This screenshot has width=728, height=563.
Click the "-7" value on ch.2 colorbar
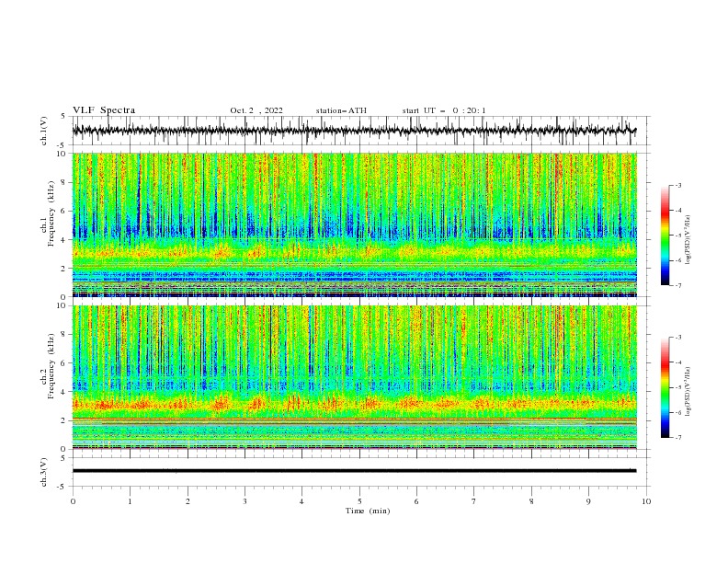(678, 438)
